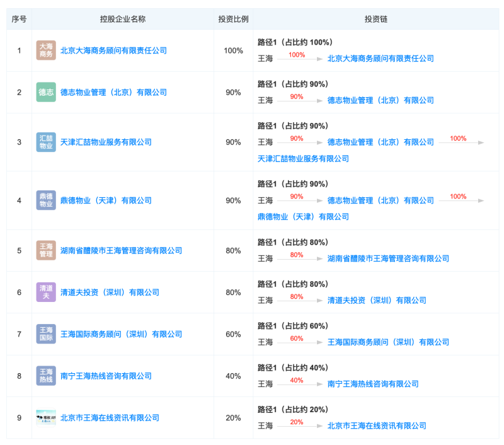
Task: Click the 60% investment ratio cell
Action: point(233,334)
